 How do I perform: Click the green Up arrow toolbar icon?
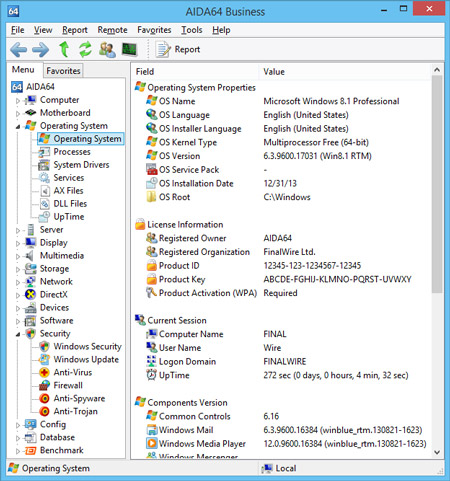[x=64, y=49]
